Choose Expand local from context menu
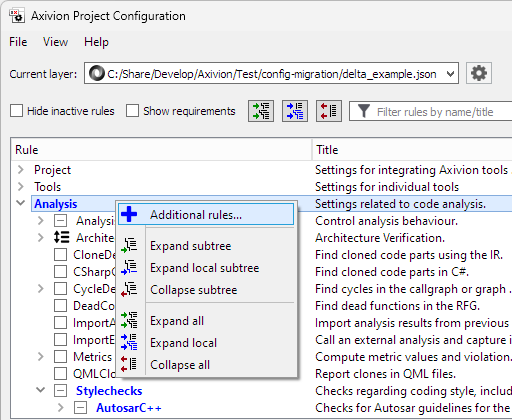Viewport: 512px width, 420px height. 206,343
